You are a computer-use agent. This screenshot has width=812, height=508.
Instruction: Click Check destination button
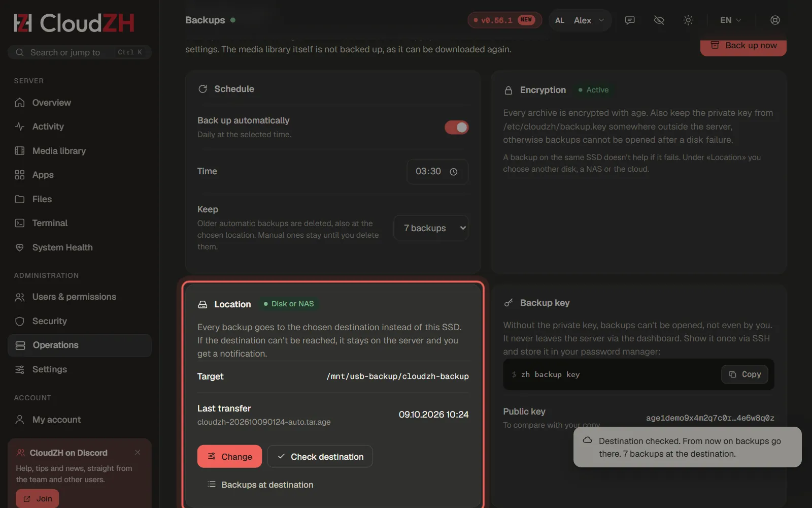[x=320, y=457]
